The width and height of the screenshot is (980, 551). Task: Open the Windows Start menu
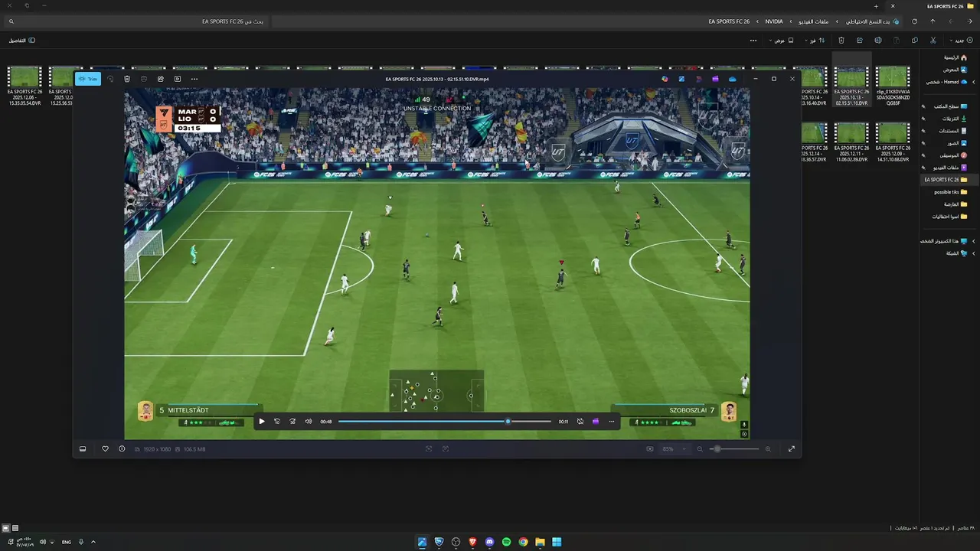click(x=557, y=542)
